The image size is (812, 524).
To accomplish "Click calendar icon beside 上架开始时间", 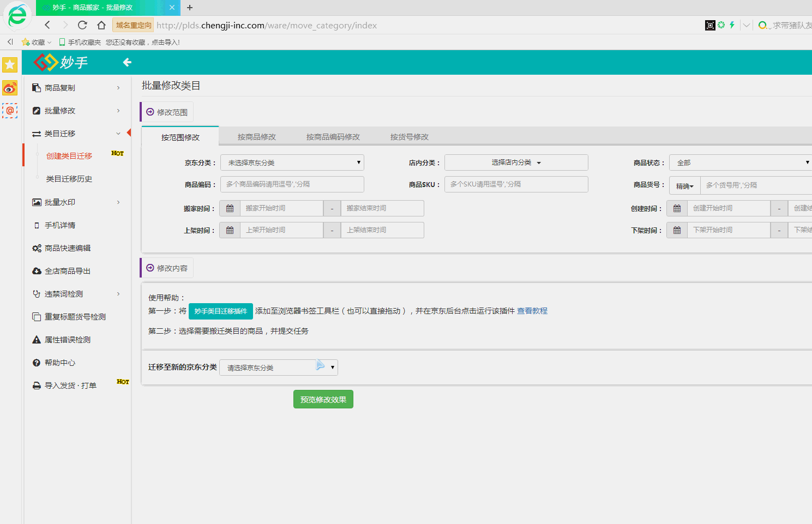I will [x=230, y=230].
